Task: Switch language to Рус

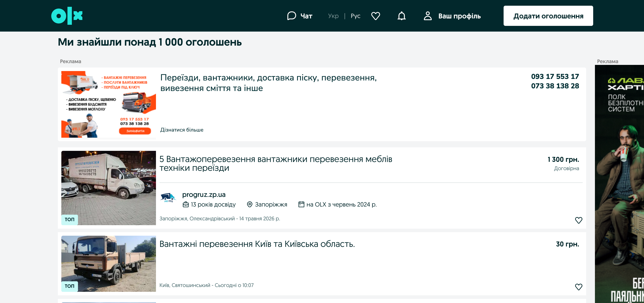Action: point(355,16)
